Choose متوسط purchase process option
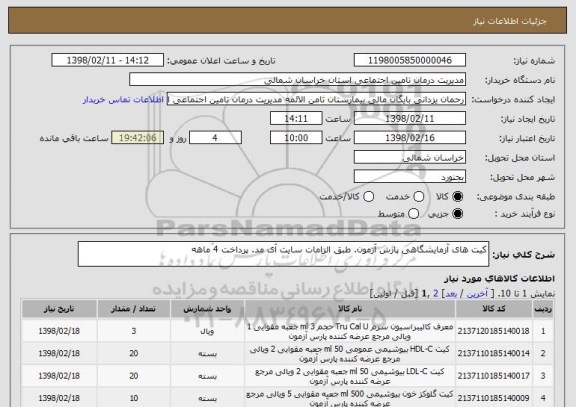The width and height of the screenshot is (576, 407). tap(413, 213)
